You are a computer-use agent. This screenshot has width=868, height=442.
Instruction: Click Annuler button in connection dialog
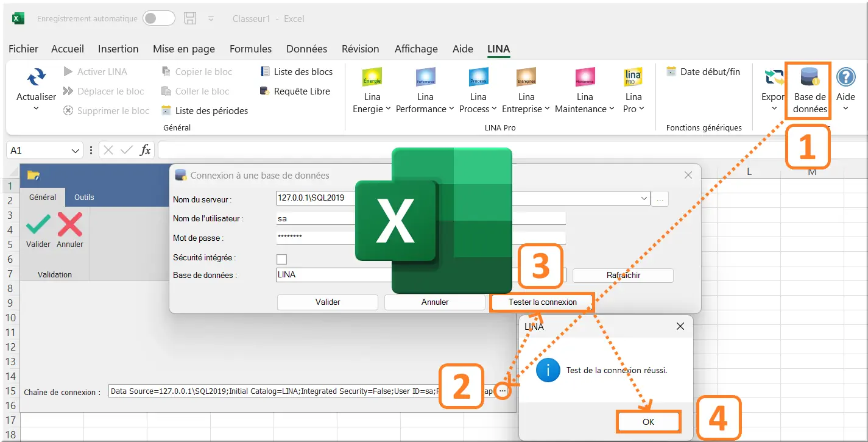pos(435,302)
